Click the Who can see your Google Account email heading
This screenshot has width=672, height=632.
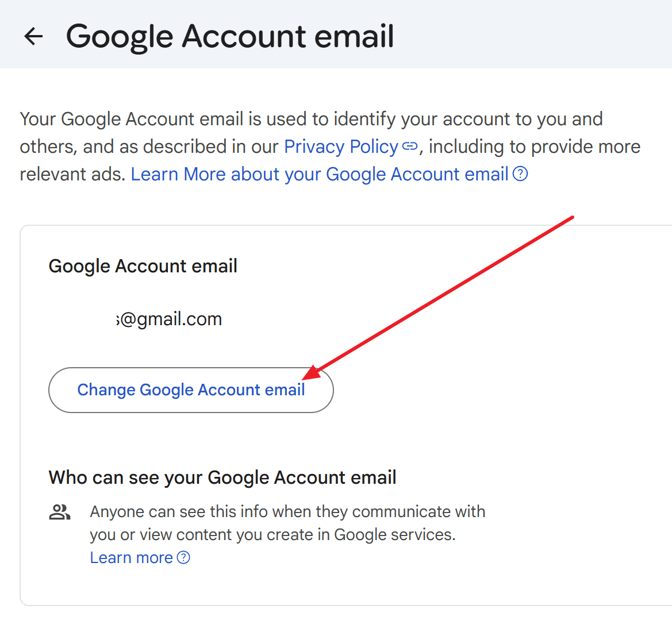click(222, 477)
